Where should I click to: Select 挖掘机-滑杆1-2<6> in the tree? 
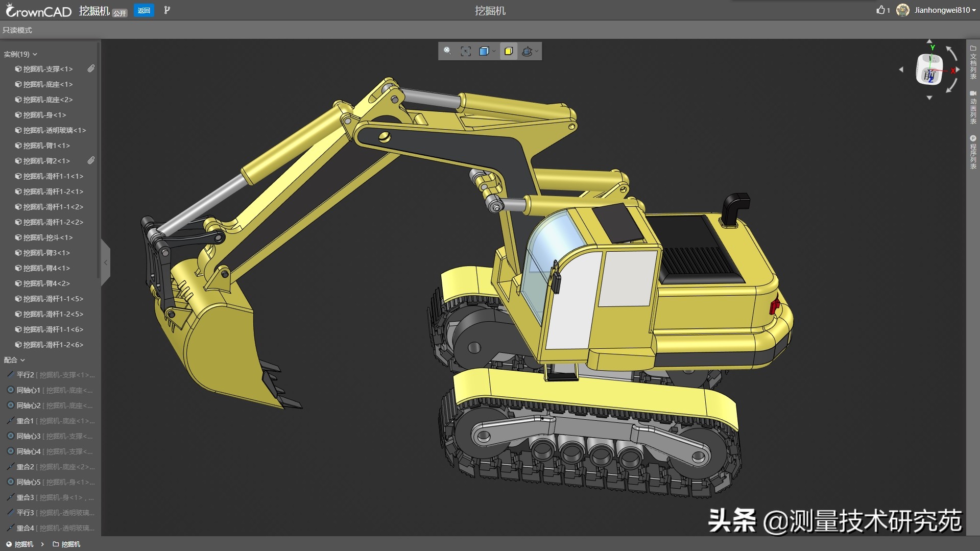click(x=49, y=345)
